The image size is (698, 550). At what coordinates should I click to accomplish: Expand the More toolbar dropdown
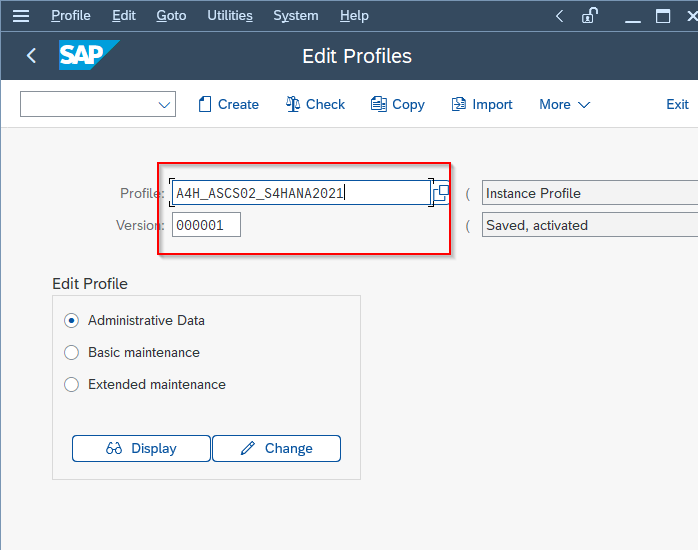564,105
